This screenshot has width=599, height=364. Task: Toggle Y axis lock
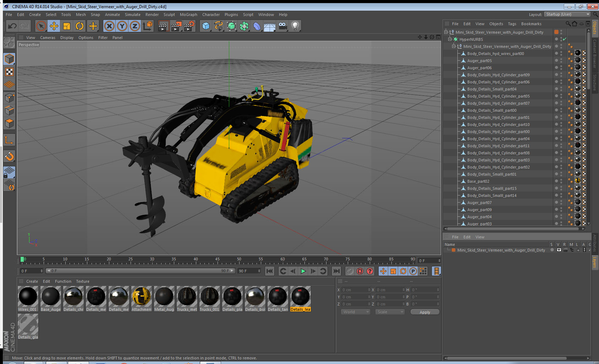click(x=122, y=26)
